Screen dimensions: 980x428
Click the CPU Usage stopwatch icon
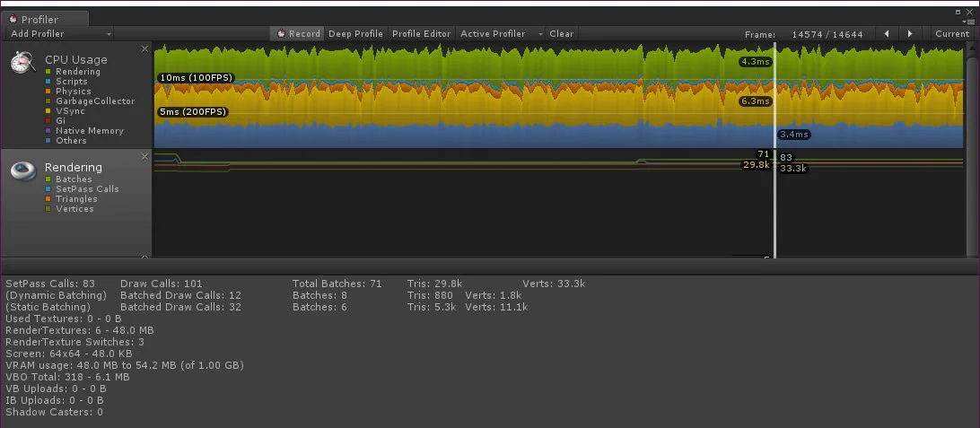pos(23,61)
